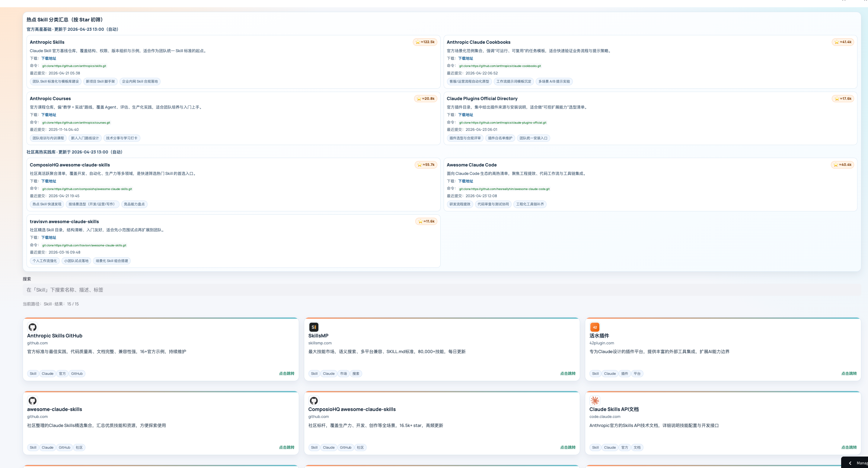Open 下载地址 link for Anthropic Courses
The height and width of the screenshot is (468, 868).
tap(49, 115)
